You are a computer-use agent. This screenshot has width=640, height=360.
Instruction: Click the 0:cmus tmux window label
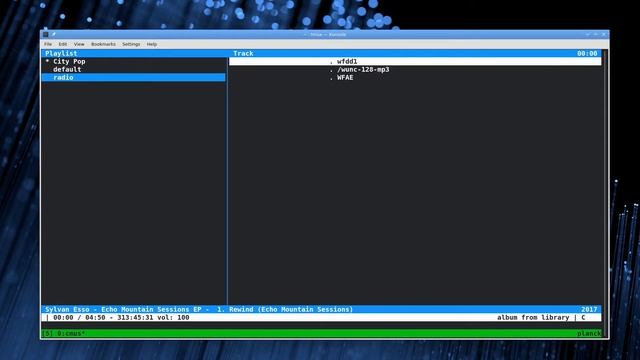pyautogui.click(x=71, y=333)
